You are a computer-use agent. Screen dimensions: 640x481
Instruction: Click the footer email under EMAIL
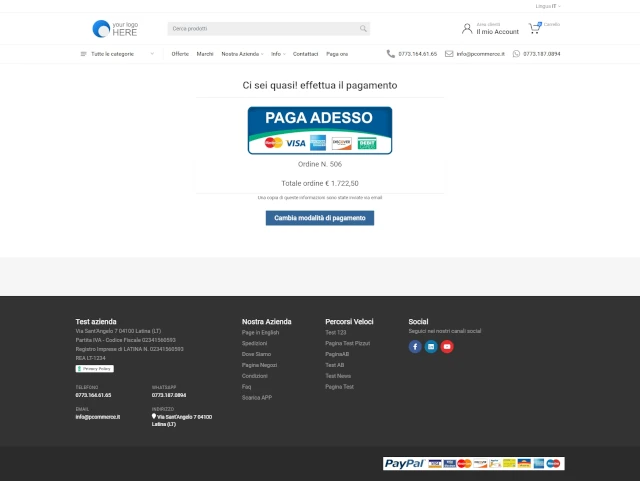[98, 417]
